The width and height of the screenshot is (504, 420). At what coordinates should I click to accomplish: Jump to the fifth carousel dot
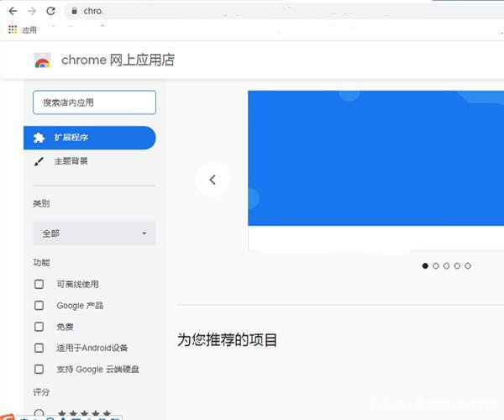point(468,265)
